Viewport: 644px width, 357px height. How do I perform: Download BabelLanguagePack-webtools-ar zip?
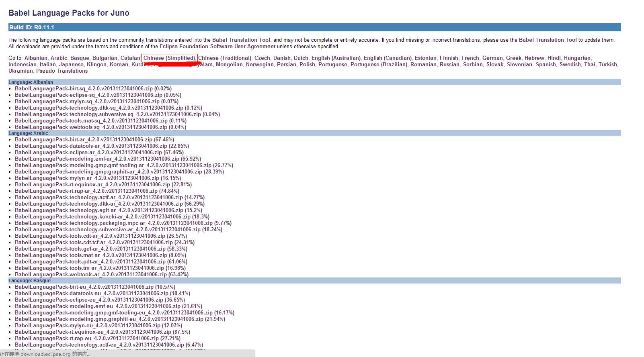pyautogui.click(x=91, y=274)
